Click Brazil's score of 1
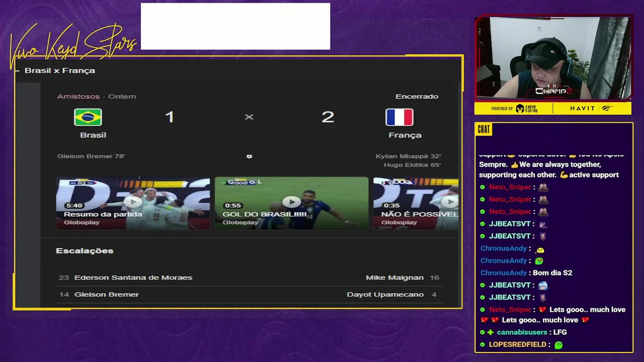This screenshot has height=362, width=644. point(170,117)
